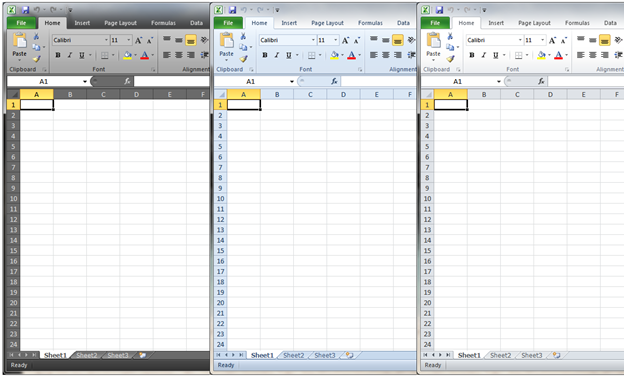This screenshot has width=624, height=378.
Task: Click the Paste button in the blue-themed window
Action: (x=226, y=46)
